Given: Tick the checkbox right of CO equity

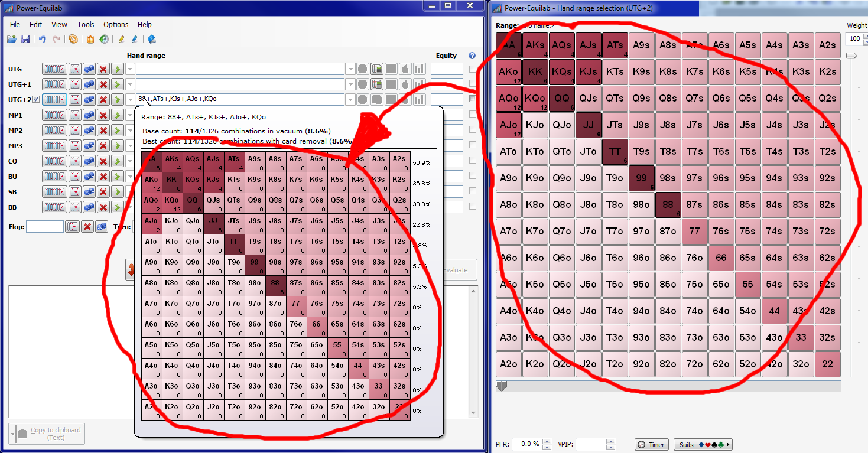Looking at the screenshot, I should click(x=473, y=161).
